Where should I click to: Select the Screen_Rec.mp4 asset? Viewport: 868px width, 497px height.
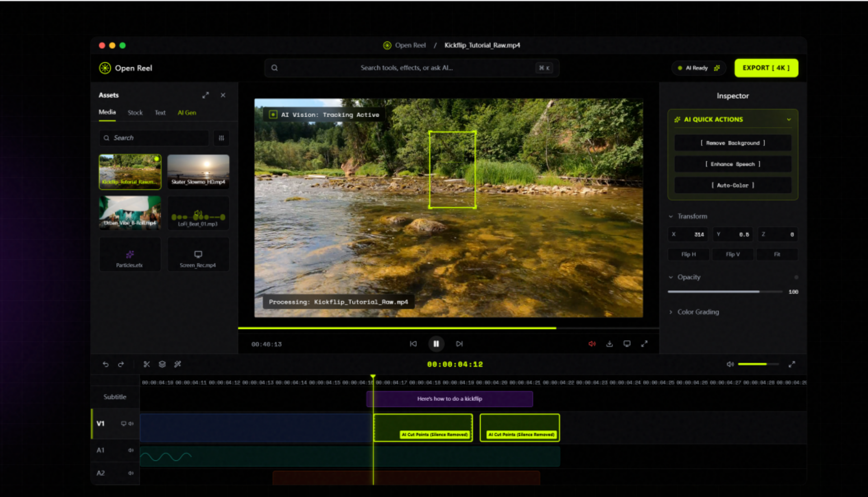[x=198, y=255]
